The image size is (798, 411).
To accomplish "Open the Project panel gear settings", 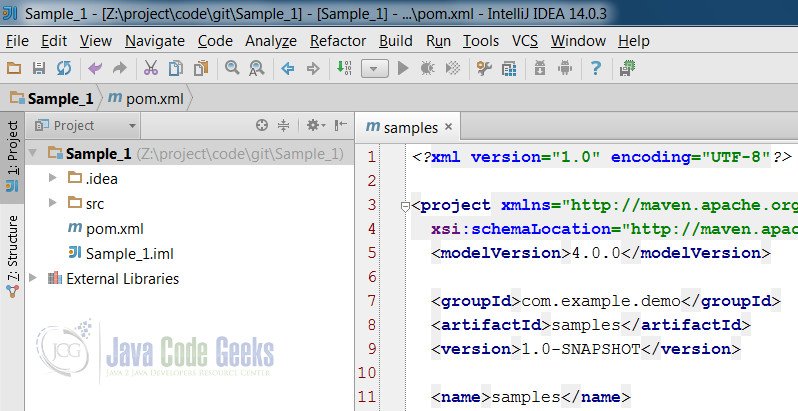I will 316,125.
